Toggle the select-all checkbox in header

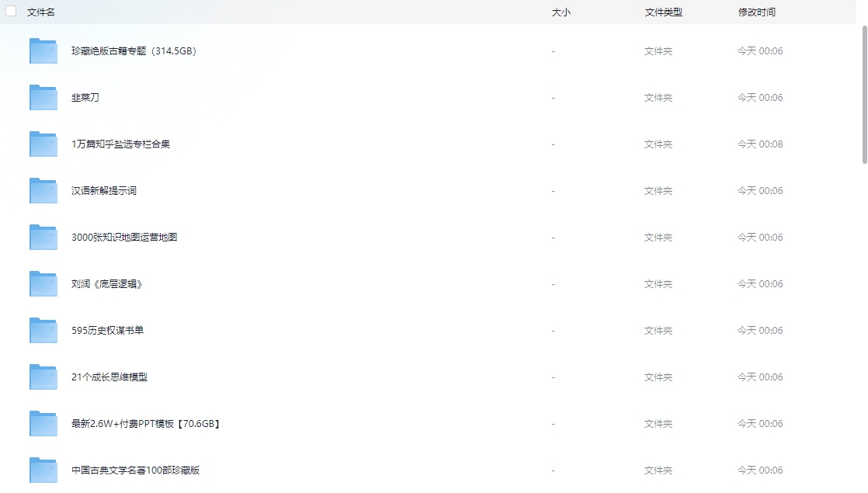pos(11,12)
